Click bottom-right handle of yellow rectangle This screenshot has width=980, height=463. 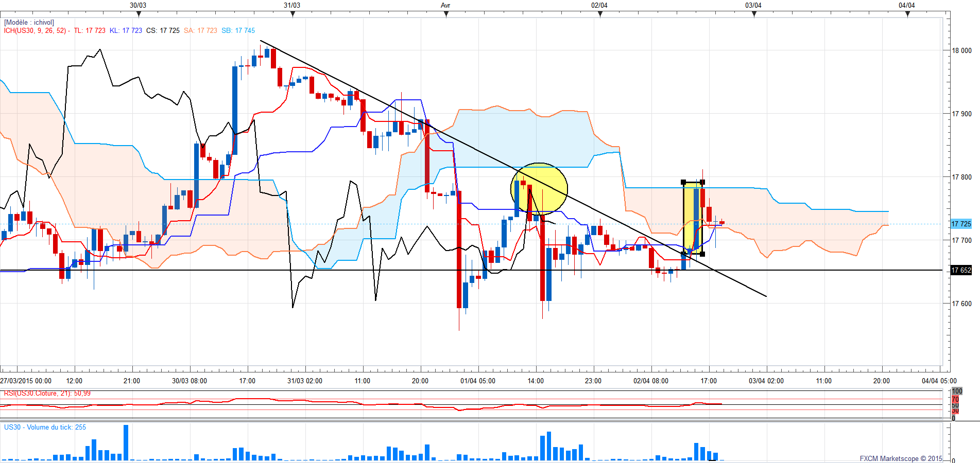click(x=702, y=254)
